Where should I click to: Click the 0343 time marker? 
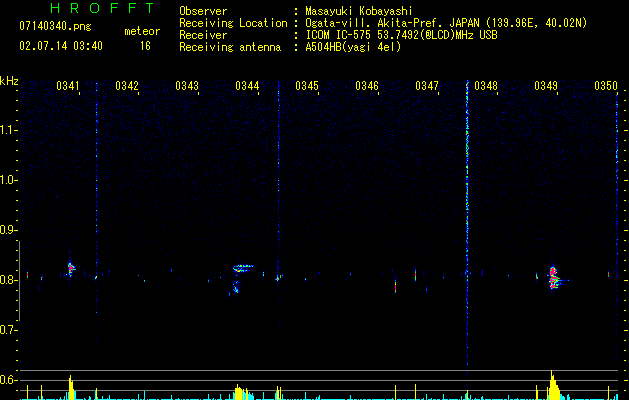pos(187,86)
